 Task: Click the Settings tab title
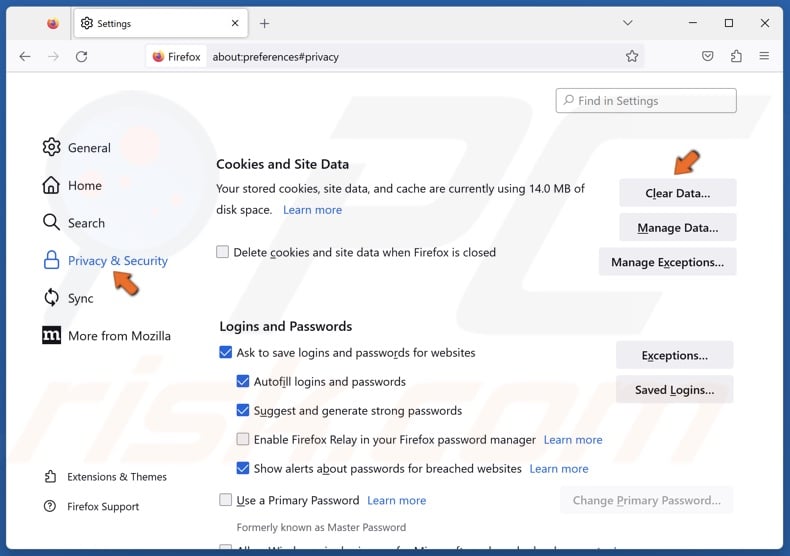(x=114, y=23)
